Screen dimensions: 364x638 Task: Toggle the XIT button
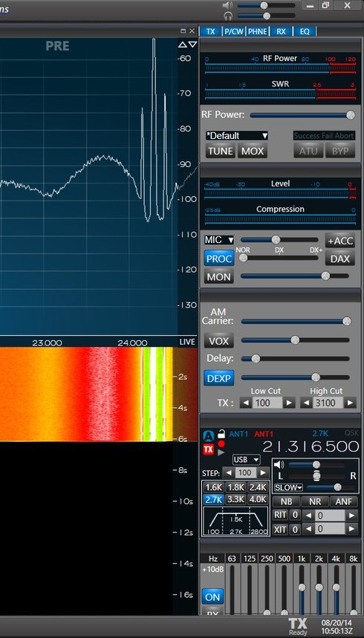pyautogui.click(x=281, y=529)
